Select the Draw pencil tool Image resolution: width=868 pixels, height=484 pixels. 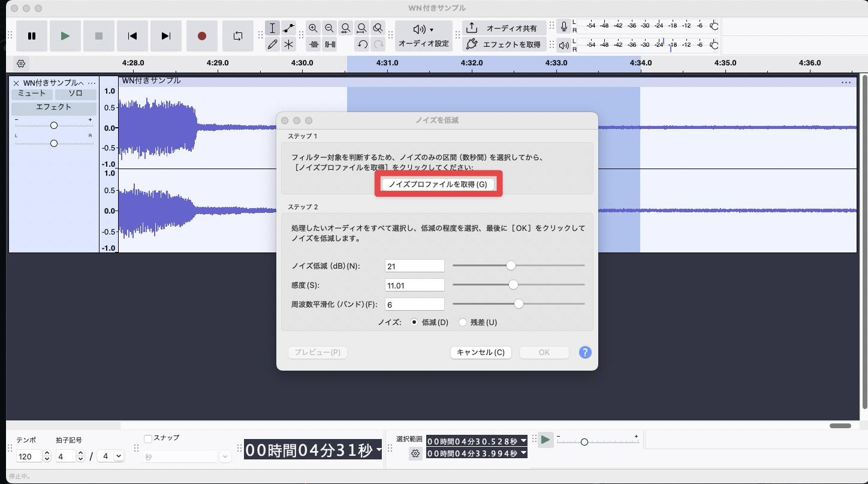pos(272,44)
